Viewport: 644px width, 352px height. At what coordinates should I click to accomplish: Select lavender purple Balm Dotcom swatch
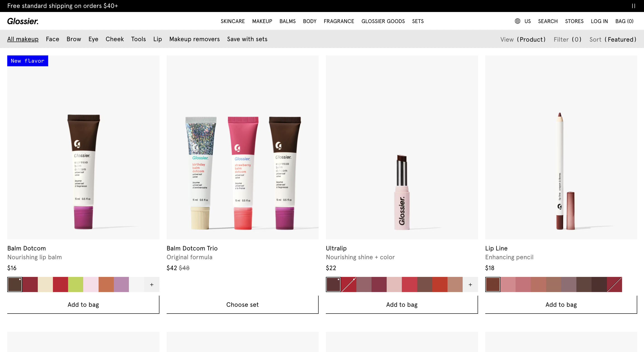pos(121,284)
